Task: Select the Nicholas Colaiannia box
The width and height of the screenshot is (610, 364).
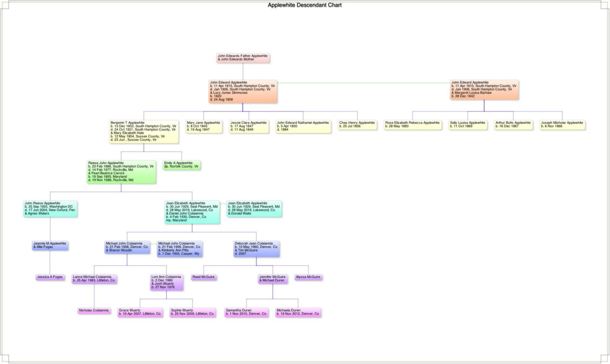Action: 94,311
